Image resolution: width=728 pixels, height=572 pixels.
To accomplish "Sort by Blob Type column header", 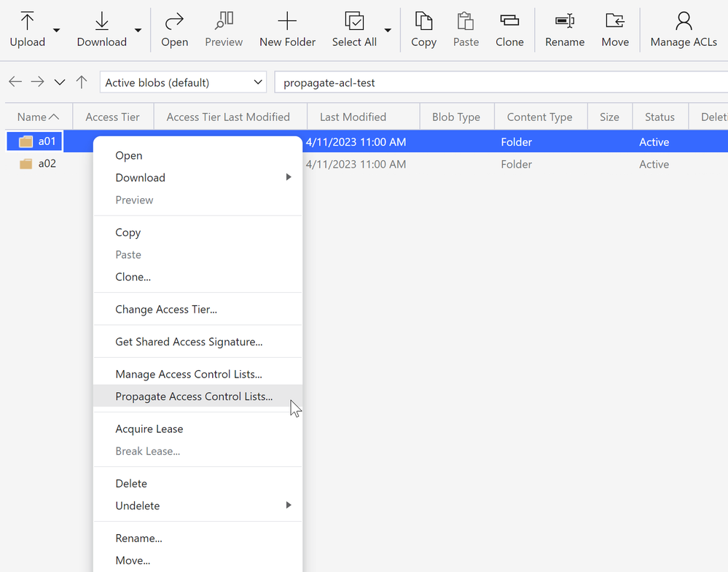I will (456, 117).
